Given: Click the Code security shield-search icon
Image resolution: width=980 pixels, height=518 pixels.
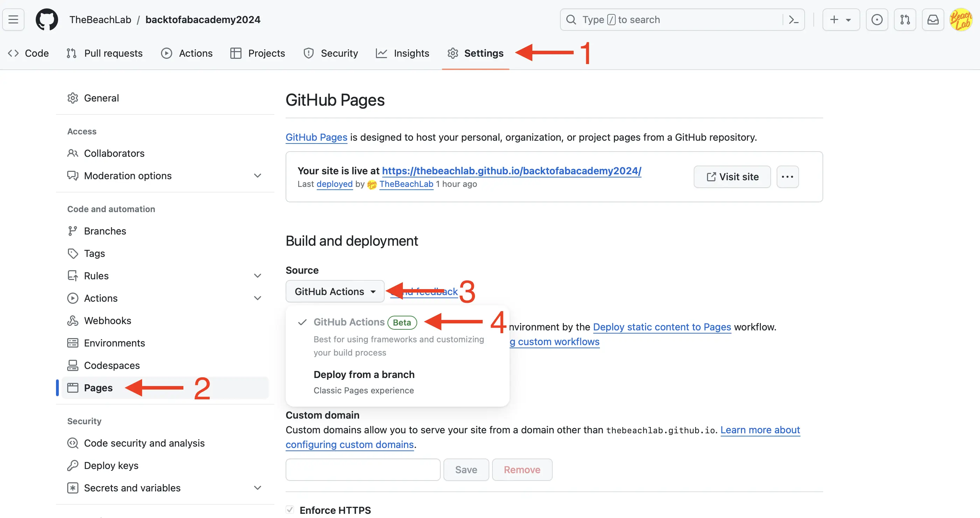Looking at the screenshot, I should tap(73, 443).
